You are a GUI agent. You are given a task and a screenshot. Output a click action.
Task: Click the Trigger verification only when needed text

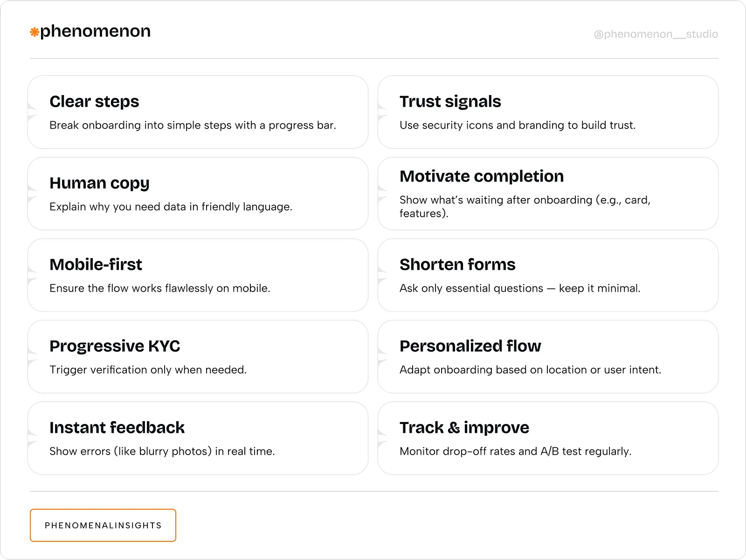(148, 370)
